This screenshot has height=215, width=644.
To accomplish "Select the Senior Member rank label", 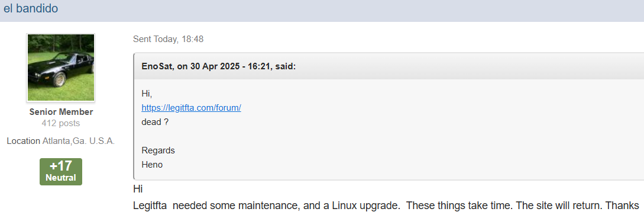I will pyautogui.click(x=61, y=112).
